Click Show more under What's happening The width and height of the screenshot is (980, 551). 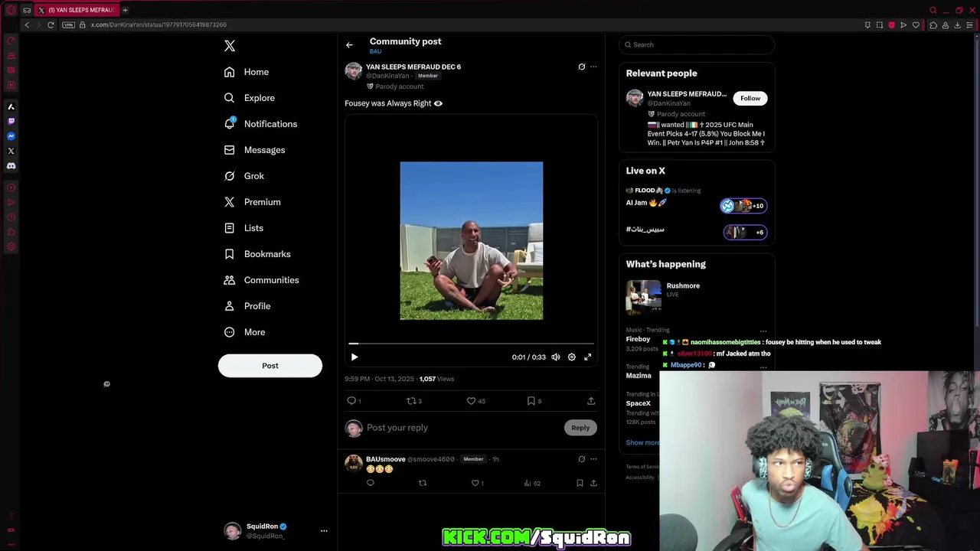[642, 442]
